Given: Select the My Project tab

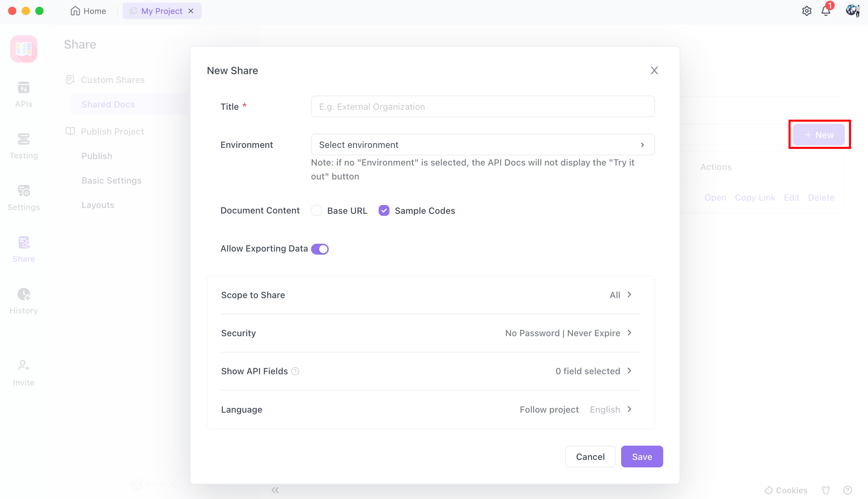Looking at the screenshot, I should click(x=161, y=11).
